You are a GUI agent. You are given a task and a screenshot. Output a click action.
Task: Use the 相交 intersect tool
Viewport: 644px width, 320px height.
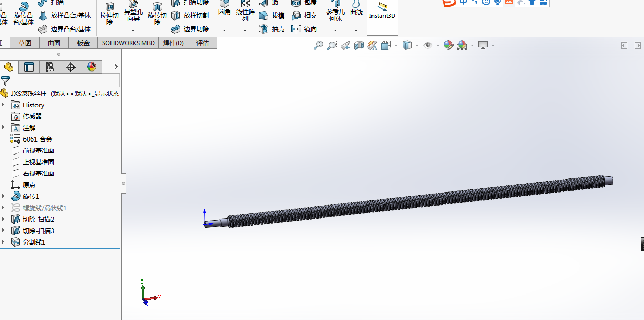[304, 16]
